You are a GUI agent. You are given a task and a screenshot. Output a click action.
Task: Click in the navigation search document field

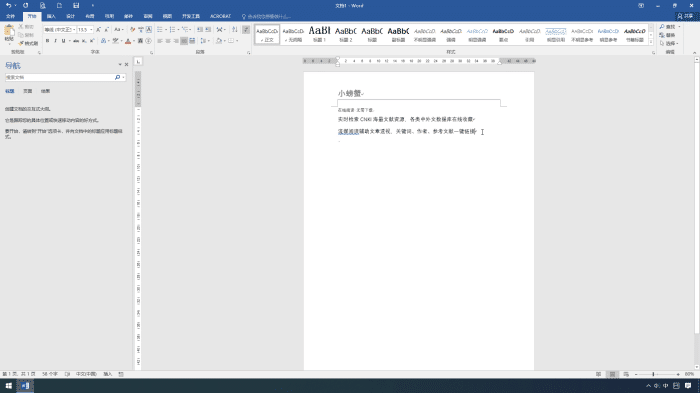(x=60, y=77)
